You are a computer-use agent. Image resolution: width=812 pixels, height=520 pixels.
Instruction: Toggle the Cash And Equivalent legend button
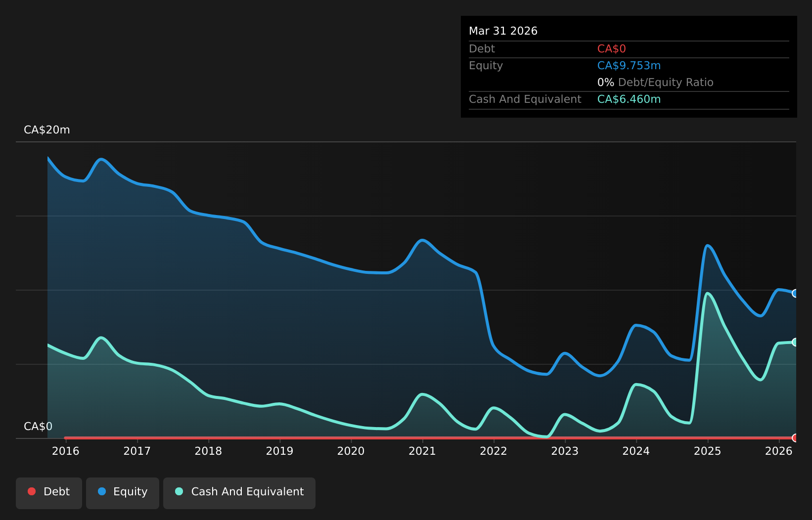(x=239, y=493)
